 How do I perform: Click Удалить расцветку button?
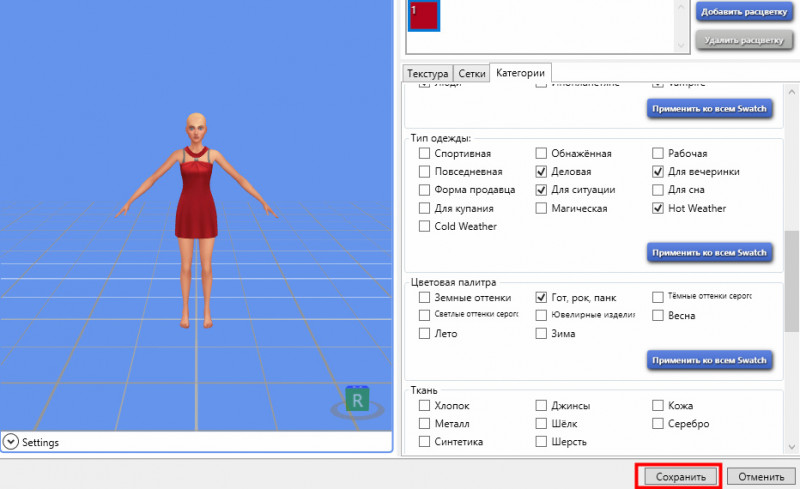point(744,40)
